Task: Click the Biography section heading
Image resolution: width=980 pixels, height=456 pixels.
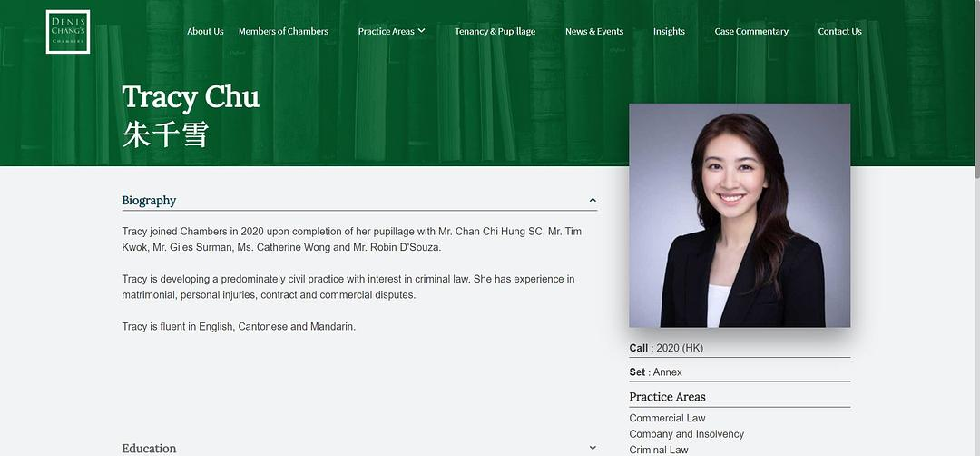Action: coord(150,201)
